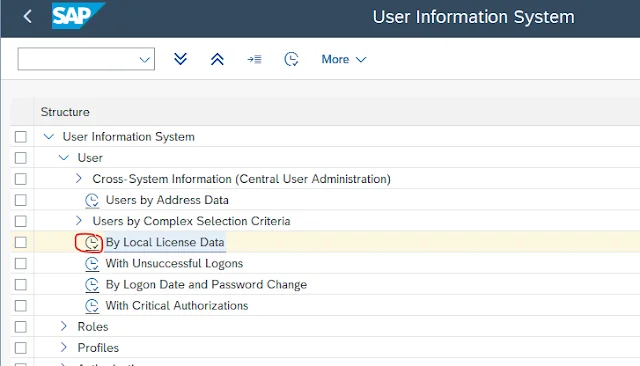
Task: Expand the Profiles node
Action: [64, 347]
